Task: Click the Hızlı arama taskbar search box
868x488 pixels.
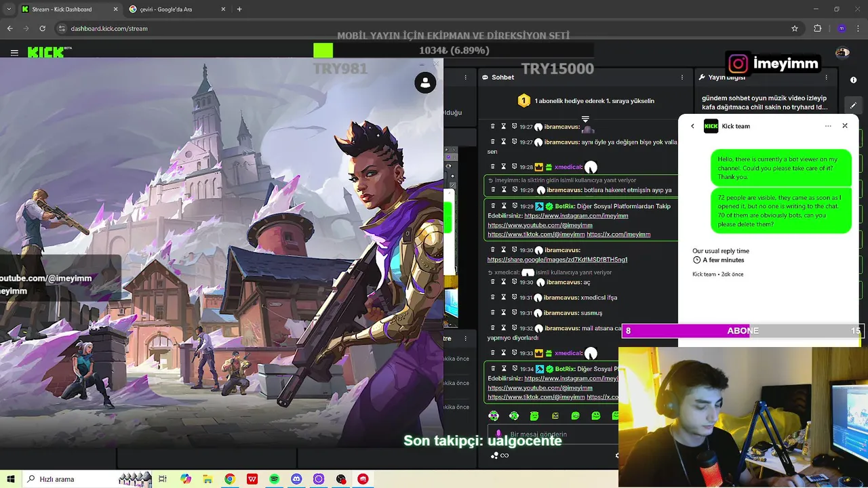Action: tap(88, 479)
